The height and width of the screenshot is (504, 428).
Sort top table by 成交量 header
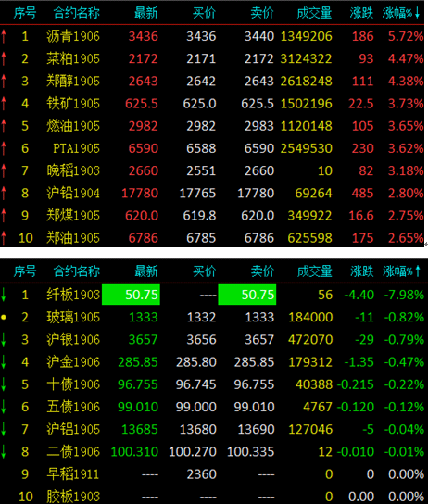pos(314,13)
